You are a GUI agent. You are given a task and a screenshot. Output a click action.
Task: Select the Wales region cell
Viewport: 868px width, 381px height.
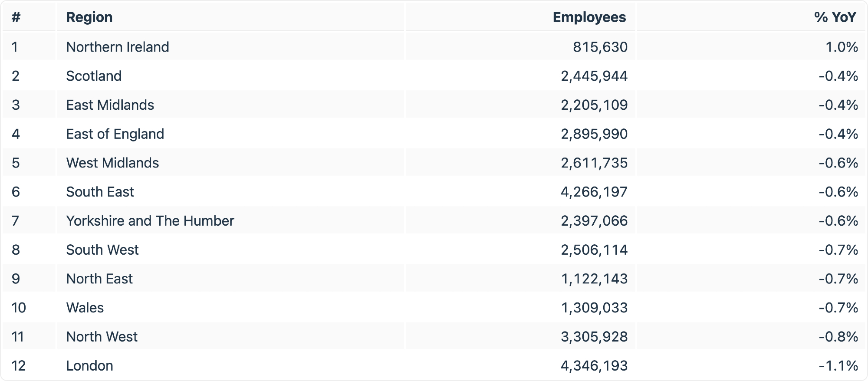point(85,308)
